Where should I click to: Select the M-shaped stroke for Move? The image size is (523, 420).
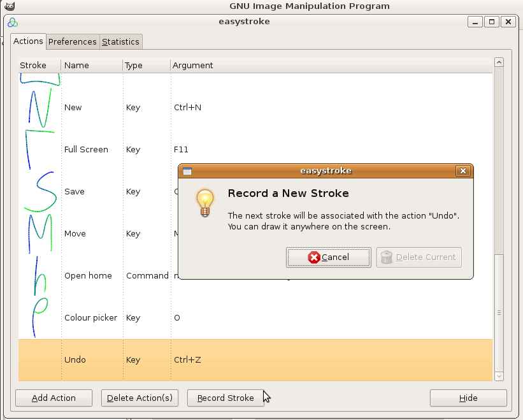pos(40,233)
